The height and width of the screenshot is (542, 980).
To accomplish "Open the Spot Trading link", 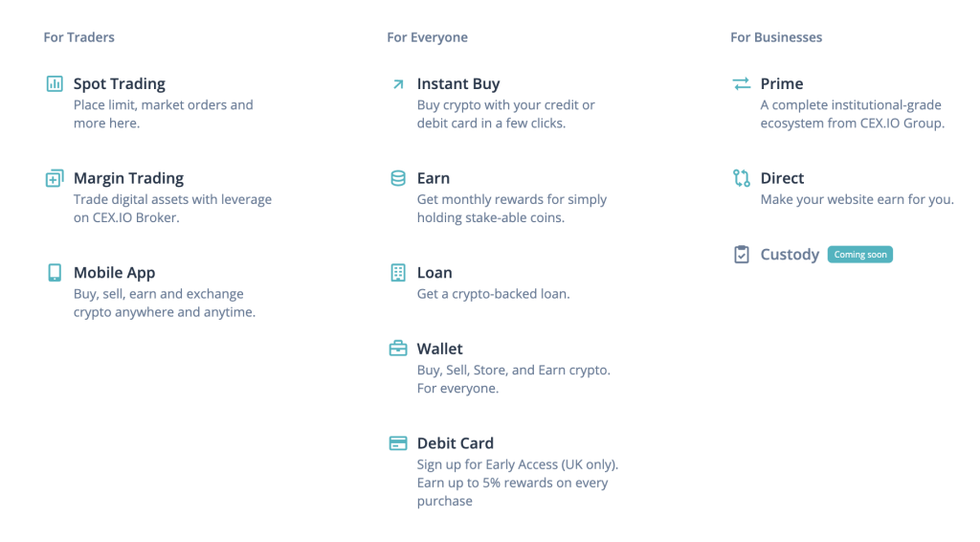I will pos(120,83).
